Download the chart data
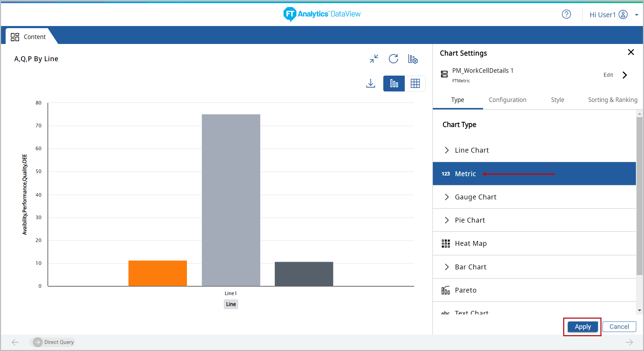This screenshot has height=351, width=644. tap(371, 83)
